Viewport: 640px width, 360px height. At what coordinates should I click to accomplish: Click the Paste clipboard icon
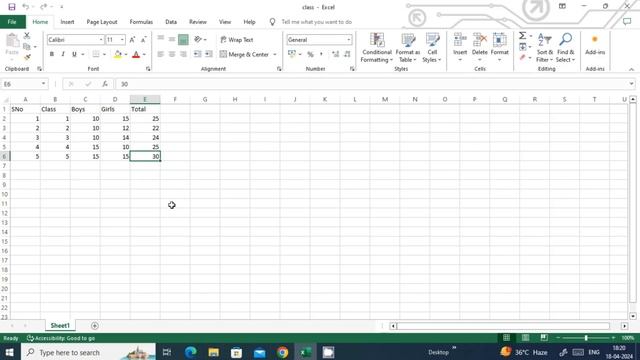[12, 41]
